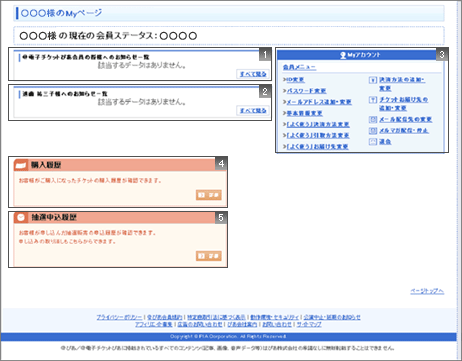Click the icon beside メール配信先の変更
Viewport: 462px width, 361px height.
click(373, 119)
